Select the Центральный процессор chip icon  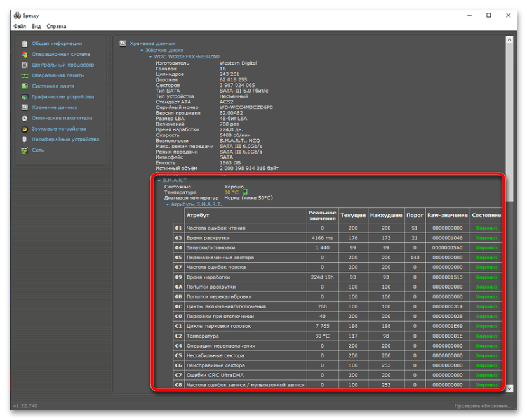[x=25, y=65]
